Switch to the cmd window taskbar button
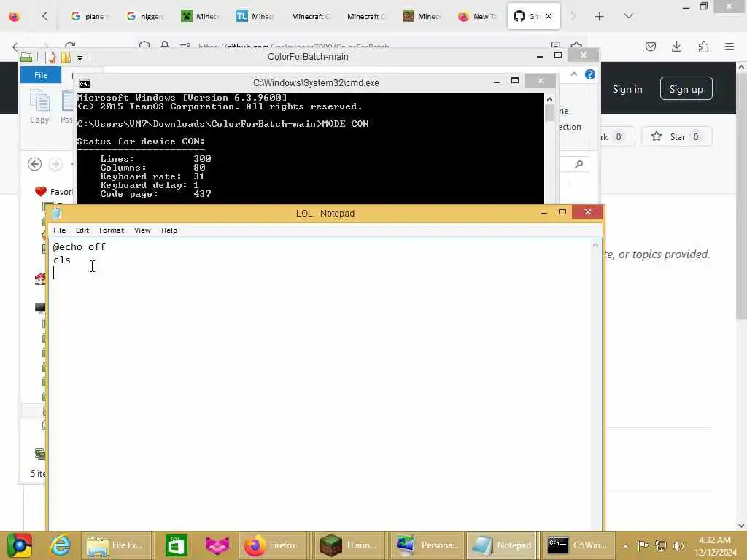Screen dimensions: 747x560 point(578,545)
